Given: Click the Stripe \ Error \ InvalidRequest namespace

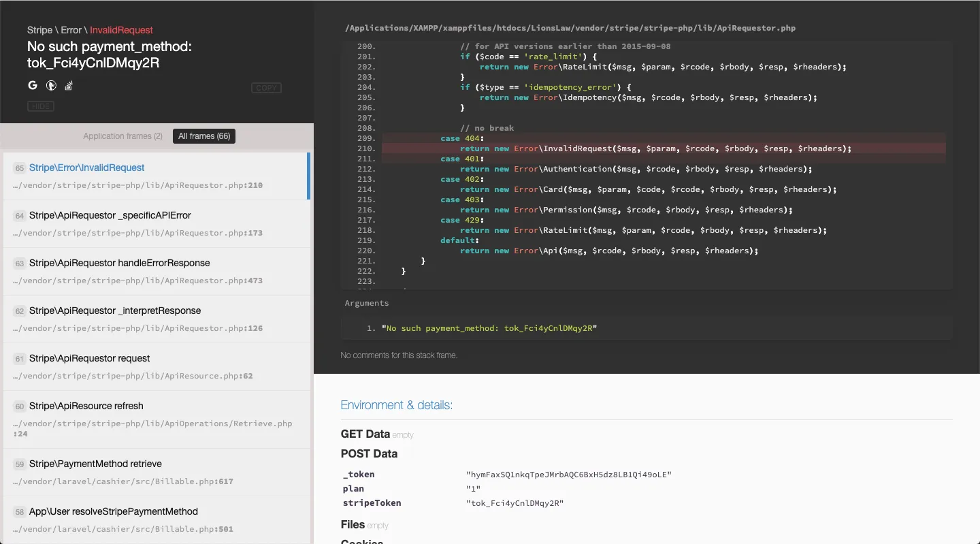Looking at the screenshot, I should [90, 30].
